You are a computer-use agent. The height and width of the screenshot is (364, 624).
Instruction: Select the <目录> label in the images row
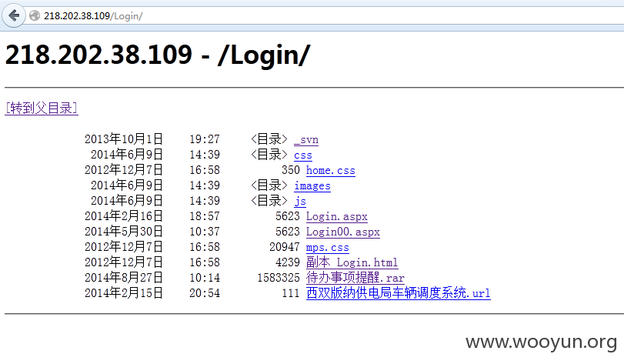pos(269,185)
